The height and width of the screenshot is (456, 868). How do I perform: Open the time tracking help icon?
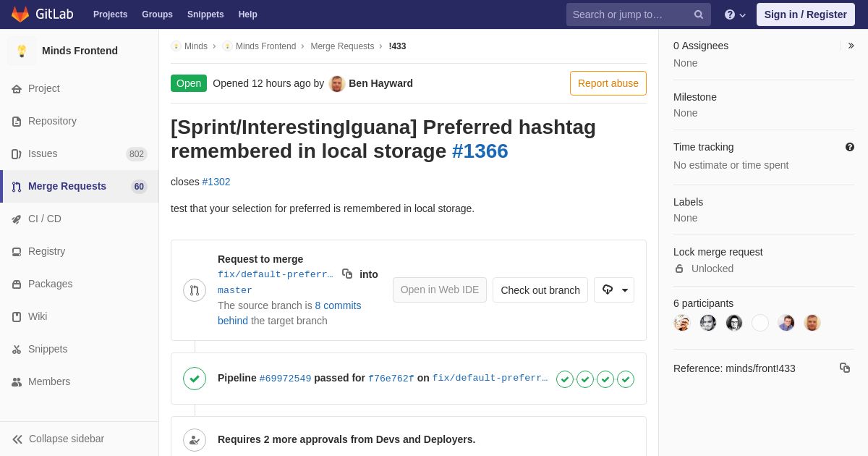coord(850,147)
